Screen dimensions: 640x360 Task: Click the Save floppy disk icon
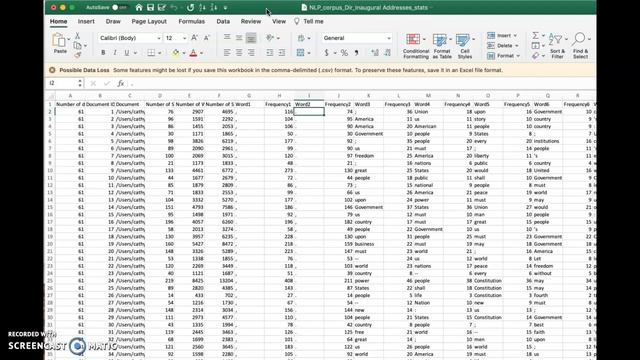pyautogui.click(x=150, y=7)
